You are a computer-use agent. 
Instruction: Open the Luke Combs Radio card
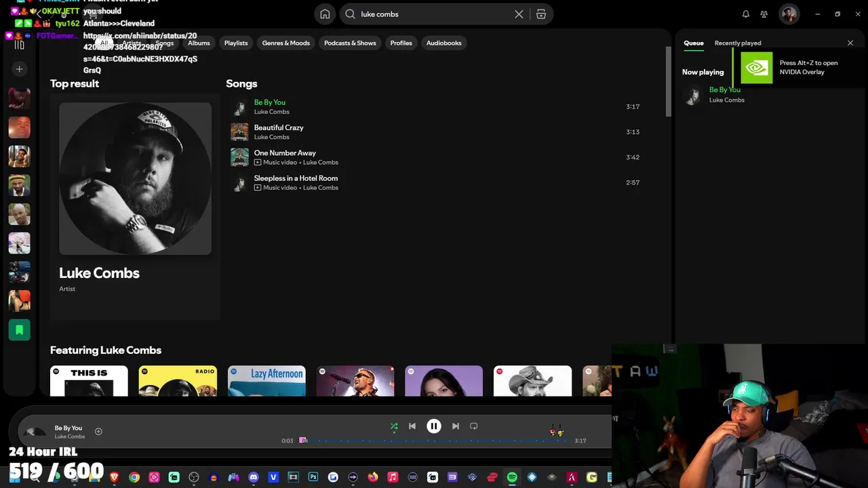178,381
